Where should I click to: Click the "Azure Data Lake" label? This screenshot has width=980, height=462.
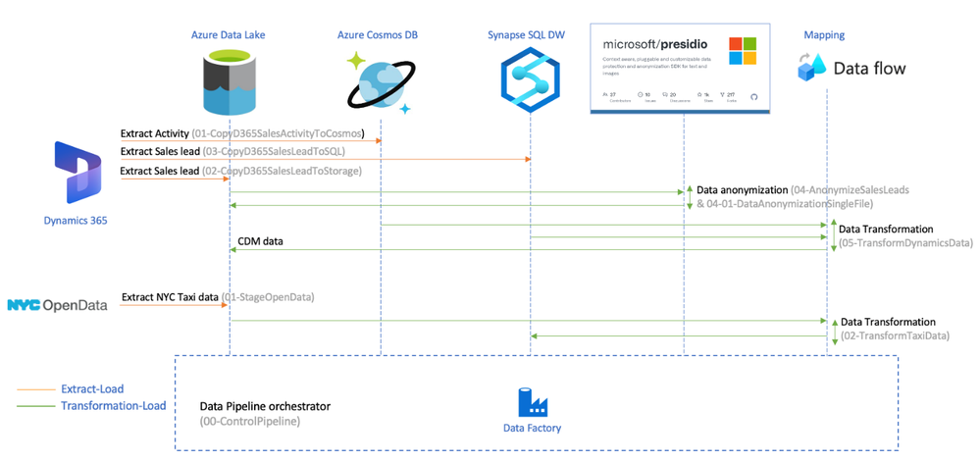coord(229,35)
